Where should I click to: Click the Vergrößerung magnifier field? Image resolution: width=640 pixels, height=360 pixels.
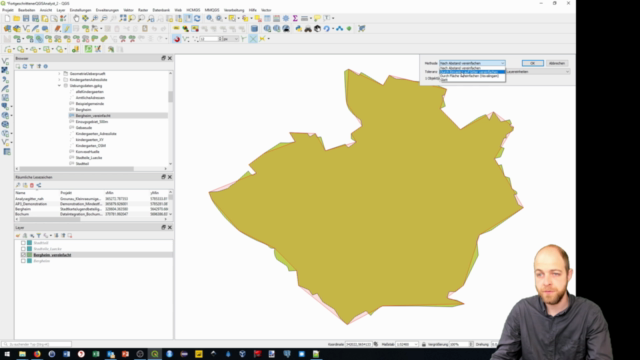pyautogui.click(x=461, y=344)
